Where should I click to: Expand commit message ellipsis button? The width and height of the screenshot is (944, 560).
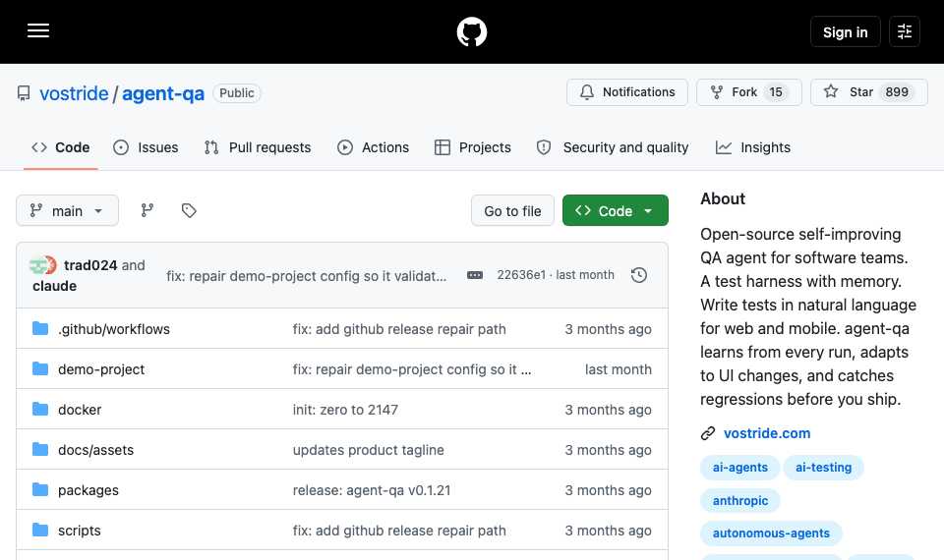(x=474, y=275)
